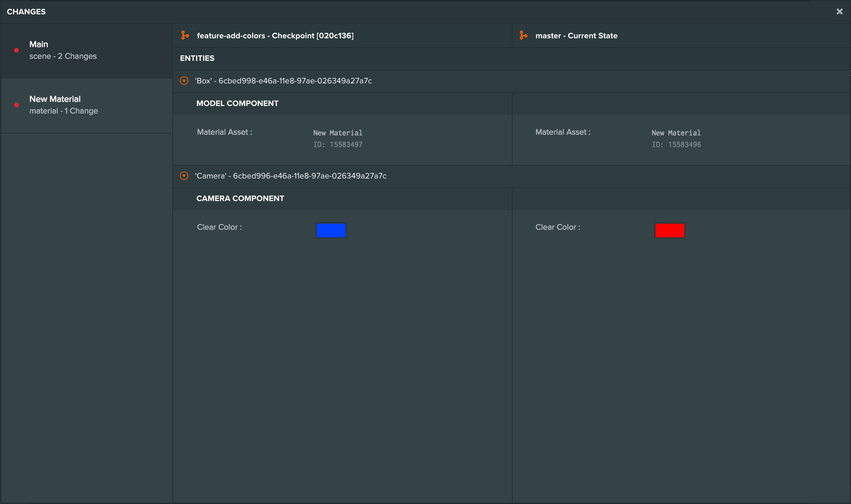Collapse the 'Camera' entity section
The image size is (851, 504).
coord(184,176)
